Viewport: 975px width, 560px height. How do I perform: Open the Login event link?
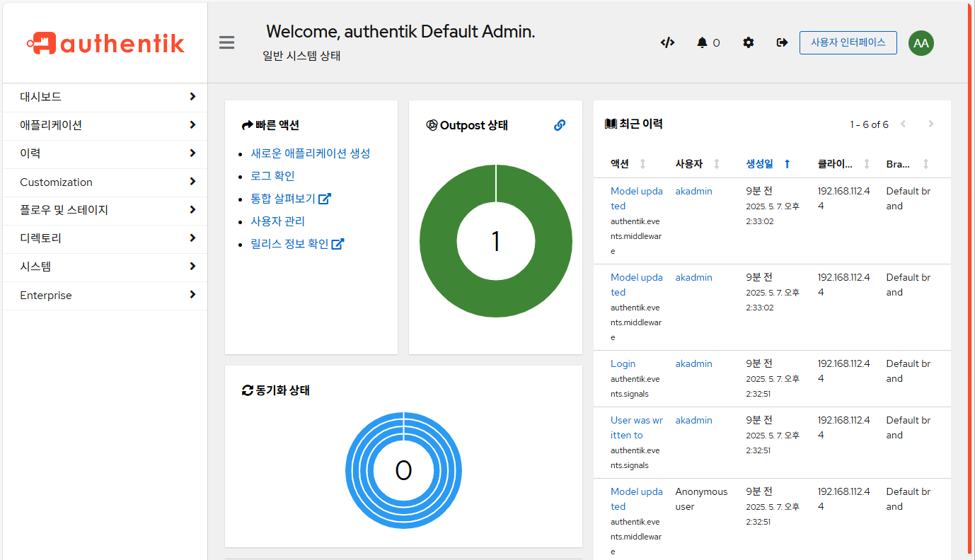point(623,363)
